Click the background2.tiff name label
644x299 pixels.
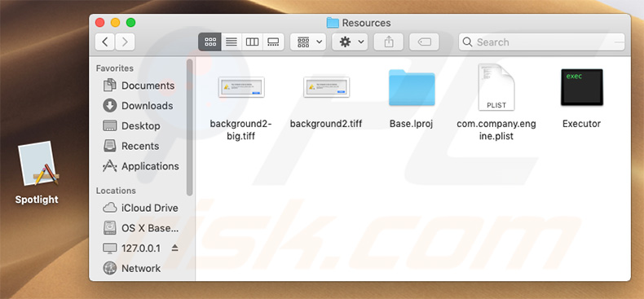tap(326, 124)
